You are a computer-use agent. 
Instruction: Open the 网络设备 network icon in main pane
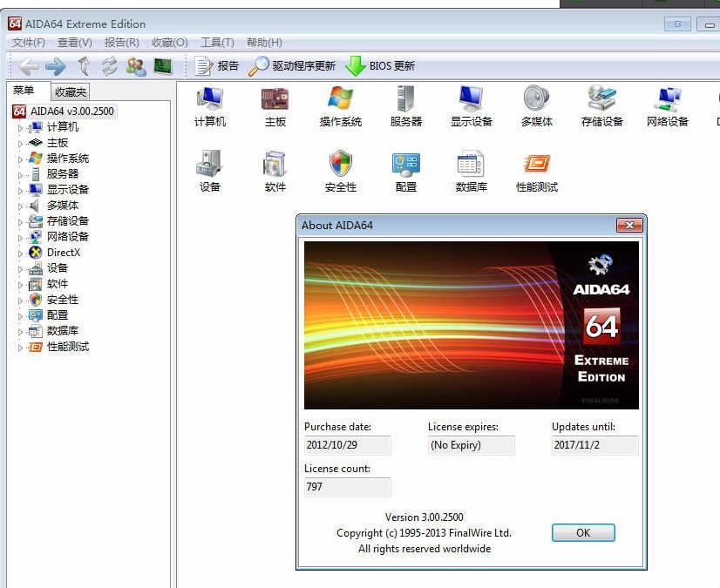point(667,106)
